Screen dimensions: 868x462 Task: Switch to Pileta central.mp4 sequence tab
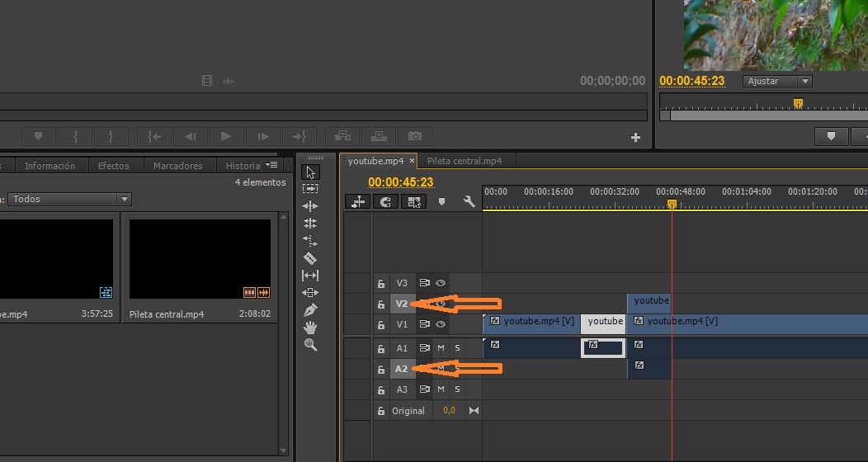pyautogui.click(x=465, y=161)
